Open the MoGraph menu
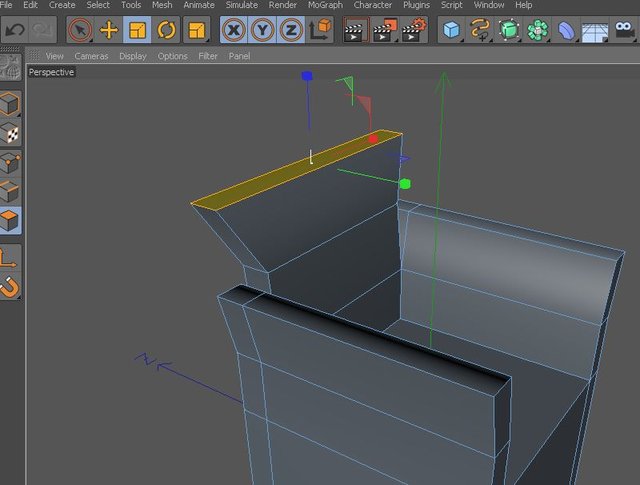This screenshot has width=640, height=485. pyautogui.click(x=325, y=5)
